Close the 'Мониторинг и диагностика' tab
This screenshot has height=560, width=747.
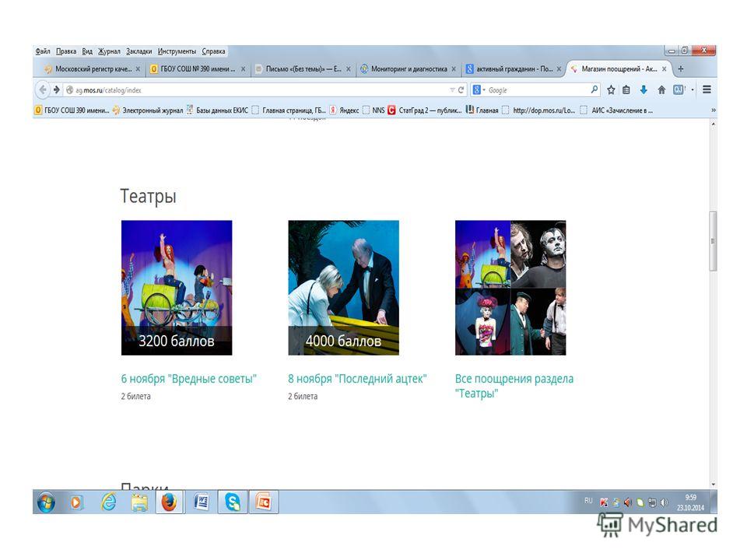(454, 69)
